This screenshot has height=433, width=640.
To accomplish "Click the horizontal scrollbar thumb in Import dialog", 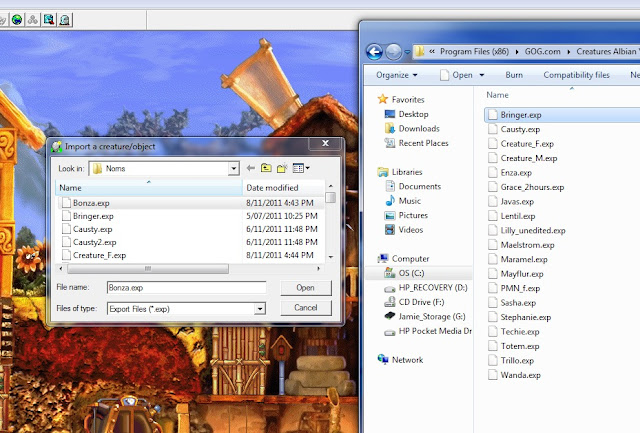I will coord(148,269).
